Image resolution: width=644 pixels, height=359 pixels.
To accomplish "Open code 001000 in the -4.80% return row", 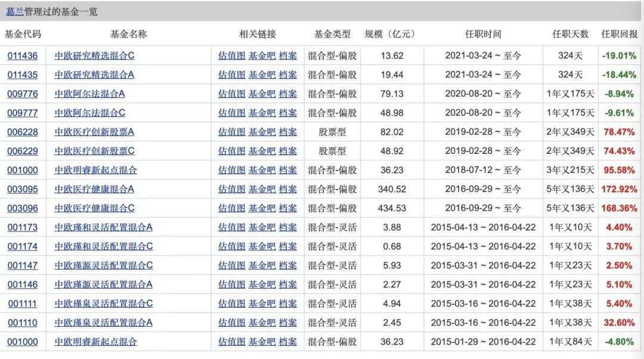I will click(23, 342).
